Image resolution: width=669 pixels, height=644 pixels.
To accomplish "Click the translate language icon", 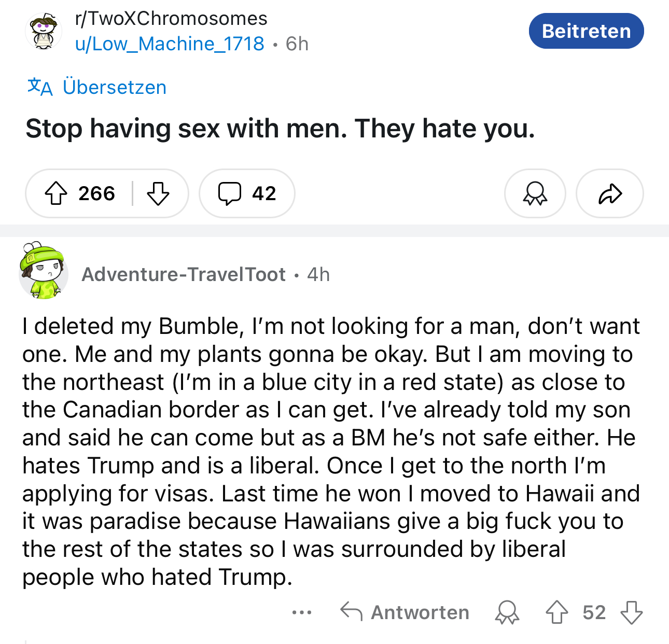I will (x=40, y=87).
